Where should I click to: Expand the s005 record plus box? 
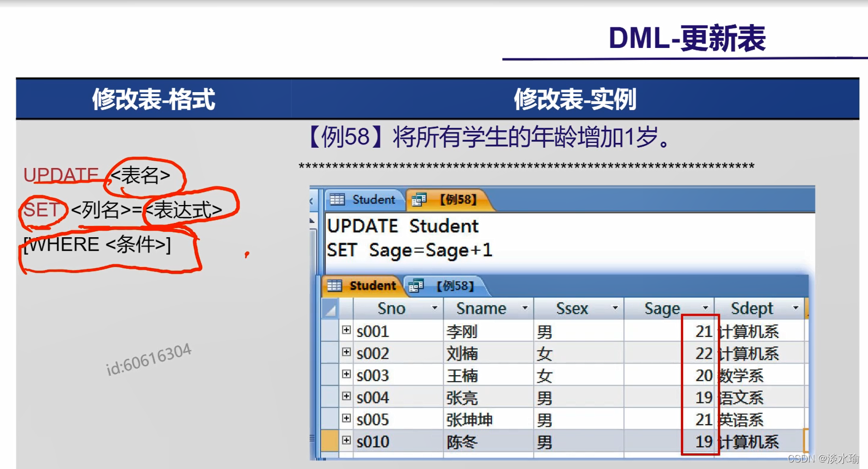346,418
